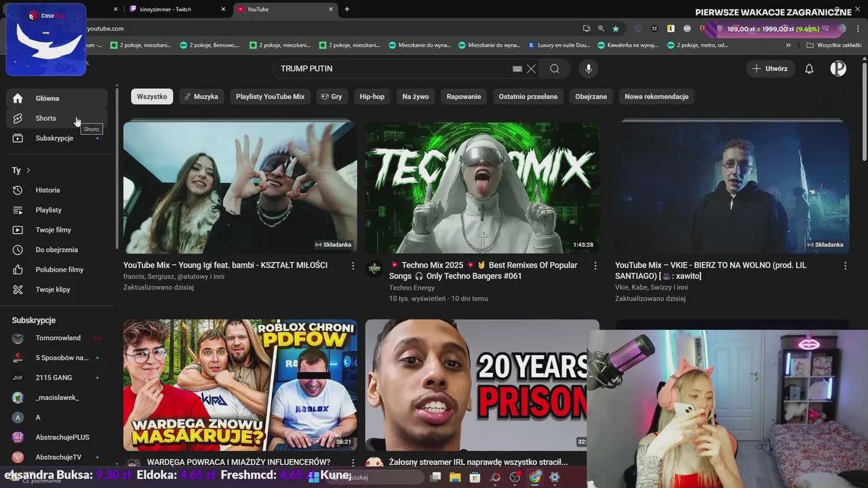Screen dimensions: 868x488
Task: Open the 2115 GANG subscription
Action: click(x=57, y=378)
